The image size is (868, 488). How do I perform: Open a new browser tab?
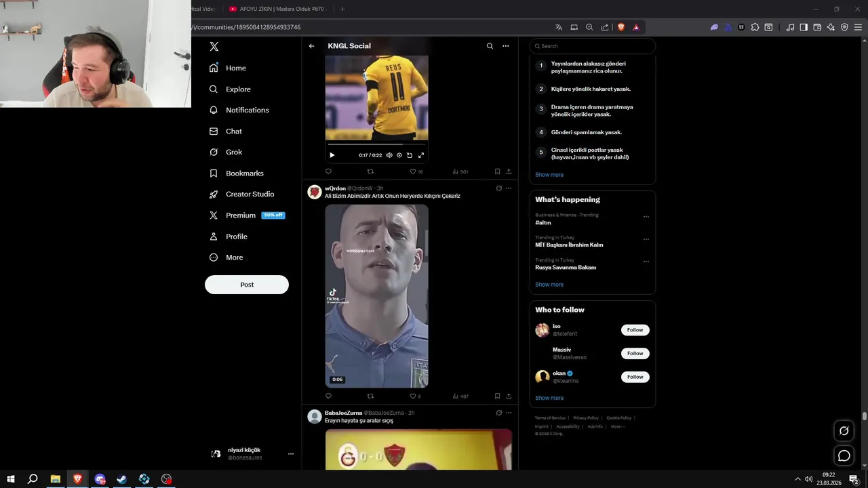pos(342,9)
